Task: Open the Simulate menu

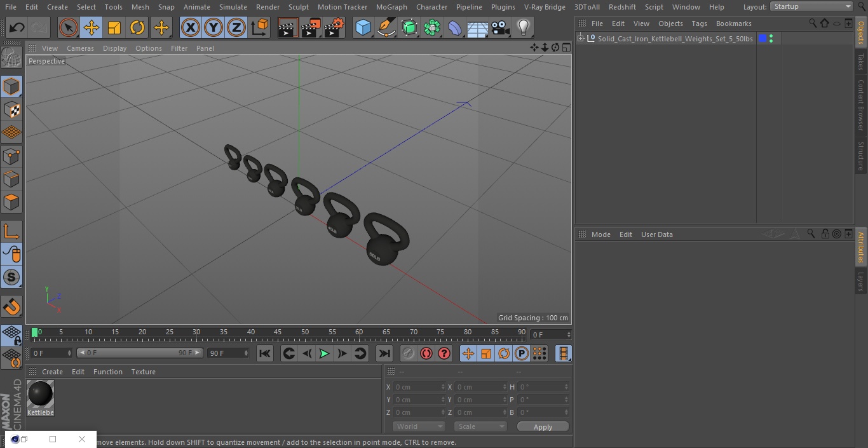Action: pyautogui.click(x=233, y=7)
